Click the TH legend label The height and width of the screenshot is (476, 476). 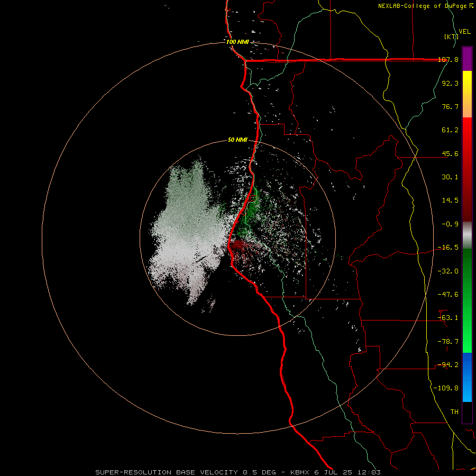(454, 412)
